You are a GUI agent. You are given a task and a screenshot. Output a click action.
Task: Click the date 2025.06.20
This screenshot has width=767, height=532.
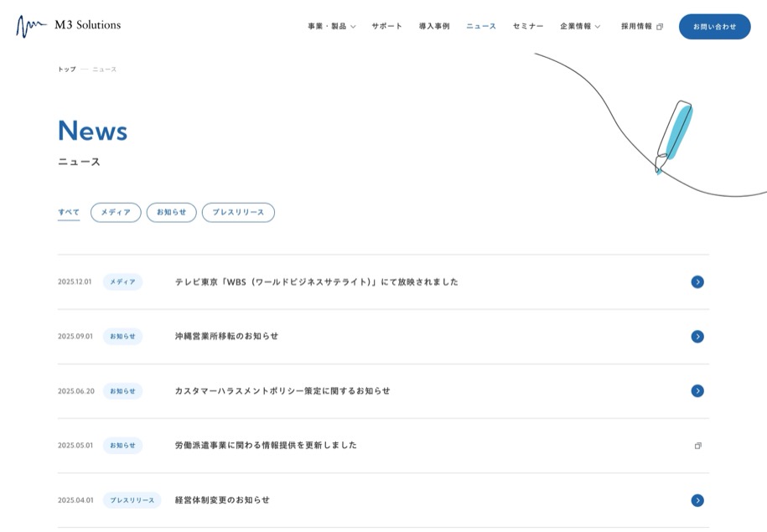(x=76, y=391)
